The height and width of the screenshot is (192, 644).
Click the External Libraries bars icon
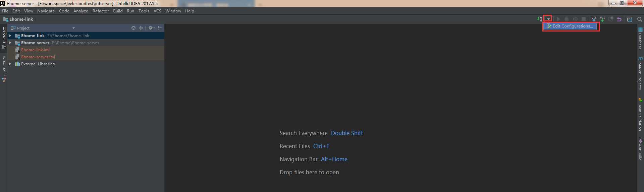tap(17, 64)
